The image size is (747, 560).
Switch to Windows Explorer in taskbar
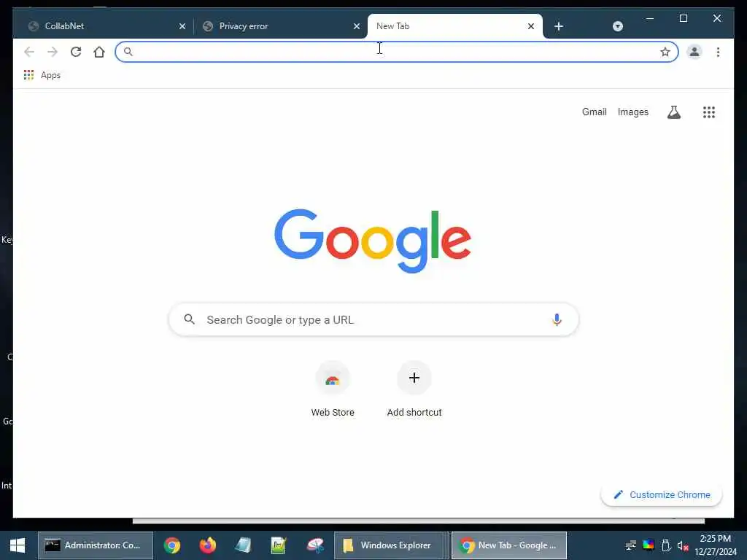coord(389,545)
